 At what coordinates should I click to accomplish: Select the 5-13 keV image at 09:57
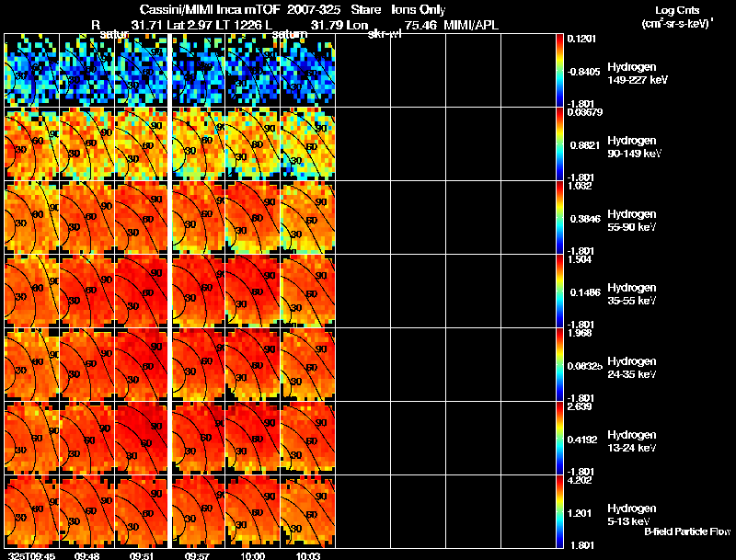click(x=198, y=511)
